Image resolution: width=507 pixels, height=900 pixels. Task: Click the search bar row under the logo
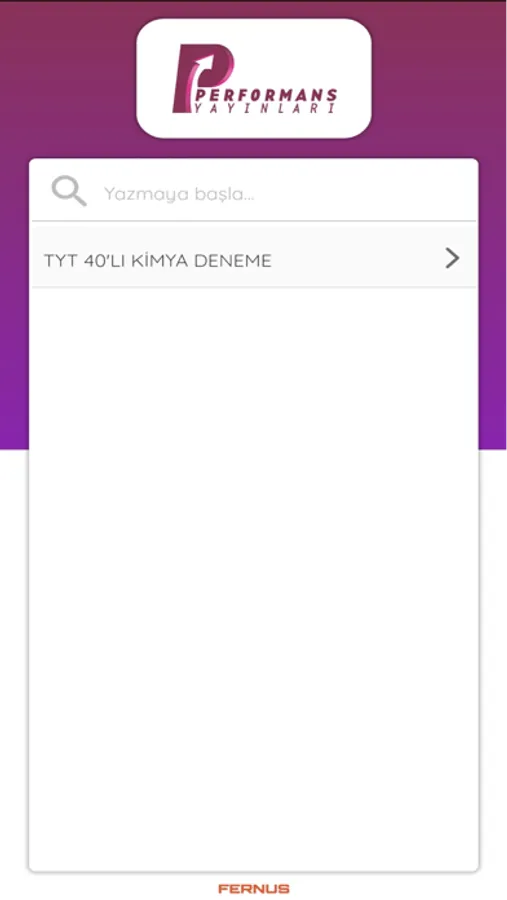254,191
